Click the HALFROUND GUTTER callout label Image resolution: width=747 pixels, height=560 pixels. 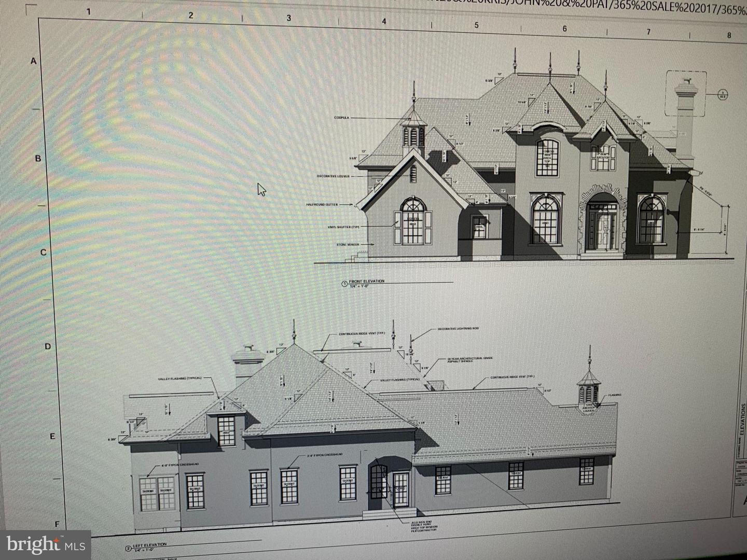pos(322,205)
